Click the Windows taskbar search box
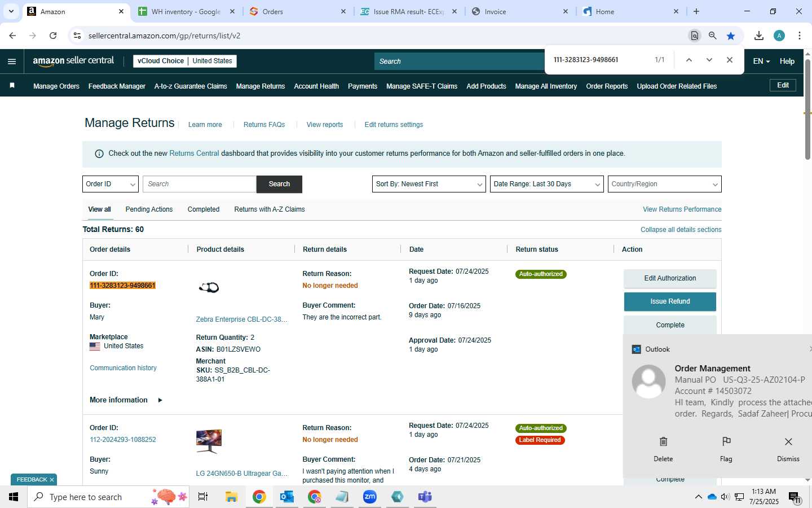This screenshot has height=508, width=812. tap(108, 497)
